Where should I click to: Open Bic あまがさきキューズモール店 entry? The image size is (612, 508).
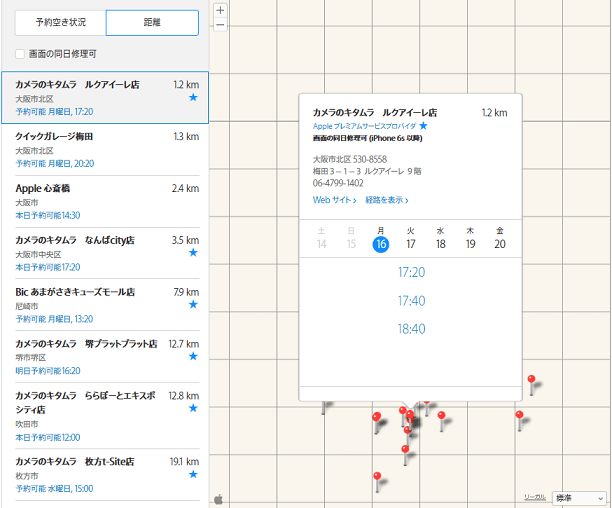point(107,305)
